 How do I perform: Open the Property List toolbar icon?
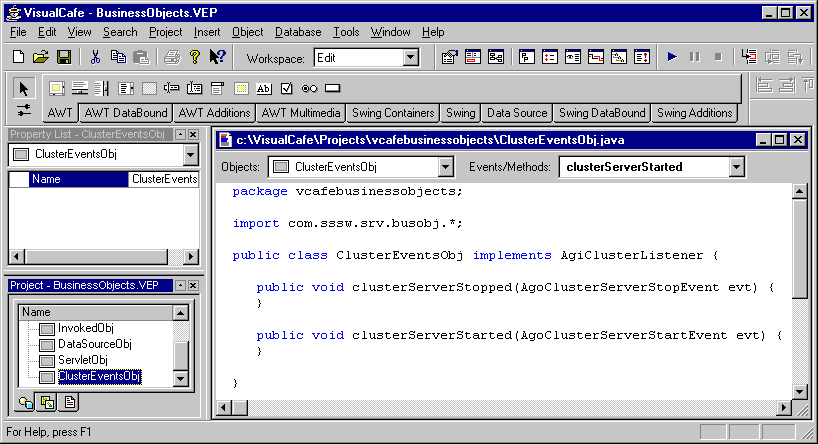coord(449,57)
